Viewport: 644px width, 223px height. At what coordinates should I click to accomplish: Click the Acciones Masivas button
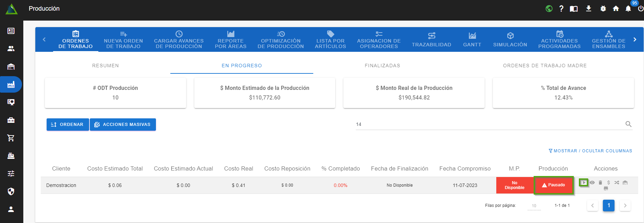[123, 125]
